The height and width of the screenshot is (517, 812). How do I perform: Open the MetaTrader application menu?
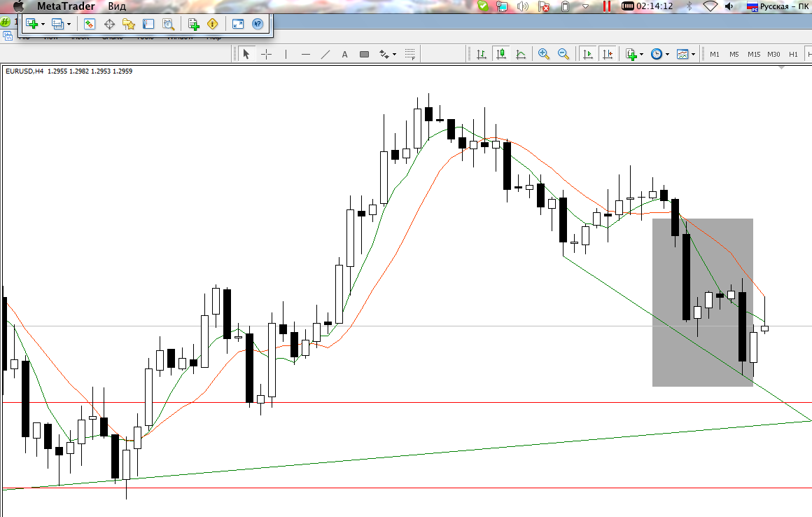(66, 6)
